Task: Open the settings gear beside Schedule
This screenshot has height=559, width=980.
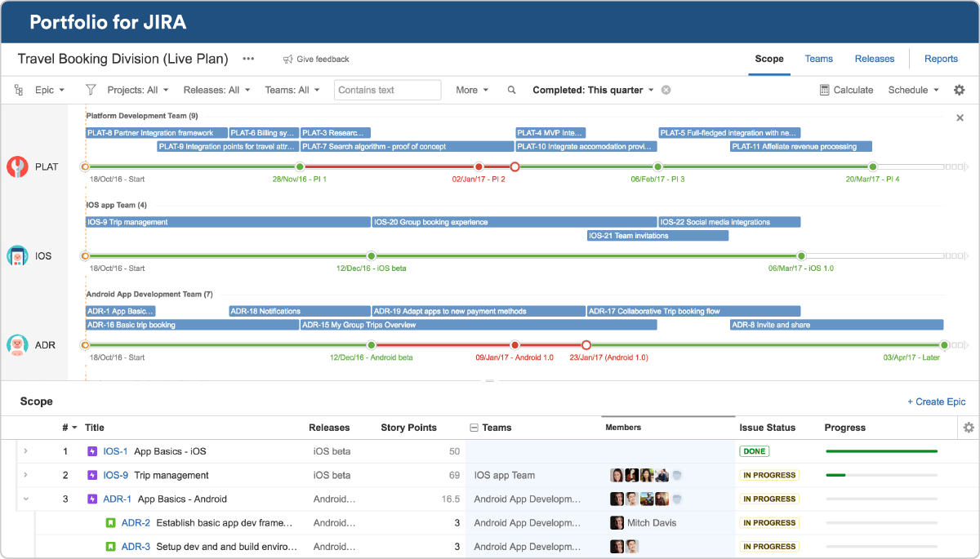Action: [x=960, y=91]
